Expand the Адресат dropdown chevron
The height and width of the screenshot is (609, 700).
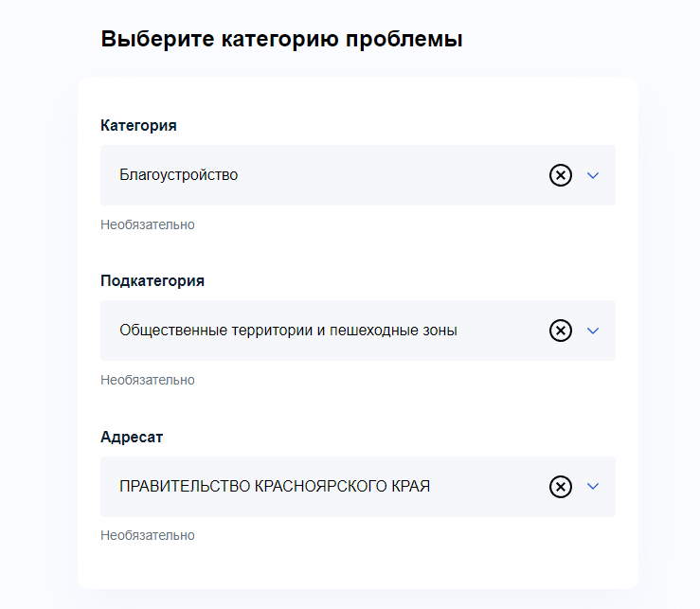click(592, 486)
